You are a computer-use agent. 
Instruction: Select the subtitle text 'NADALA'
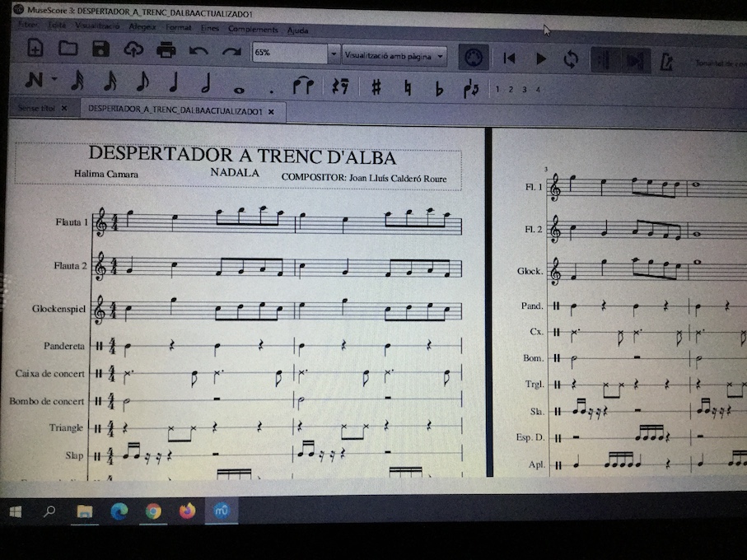(235, 172)
